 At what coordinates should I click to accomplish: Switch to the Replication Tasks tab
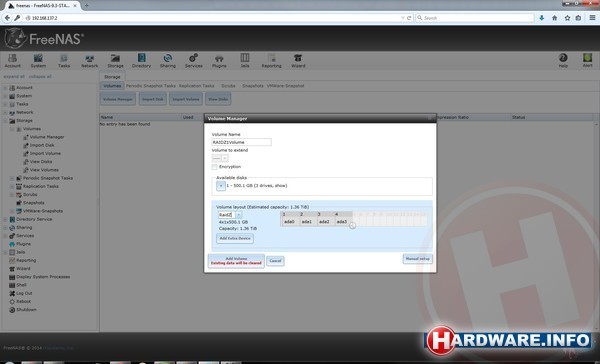point(197,86)
